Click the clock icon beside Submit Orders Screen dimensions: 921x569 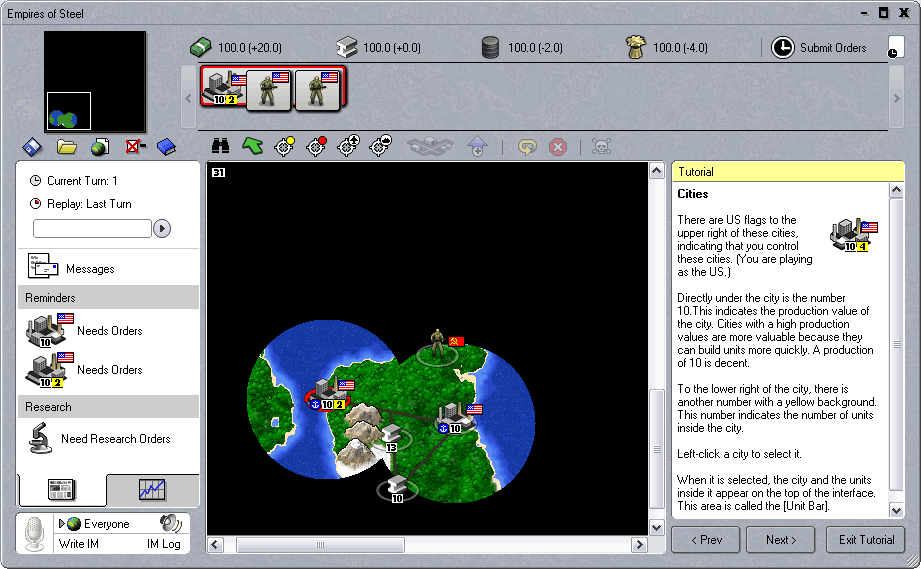pos(783,47)
